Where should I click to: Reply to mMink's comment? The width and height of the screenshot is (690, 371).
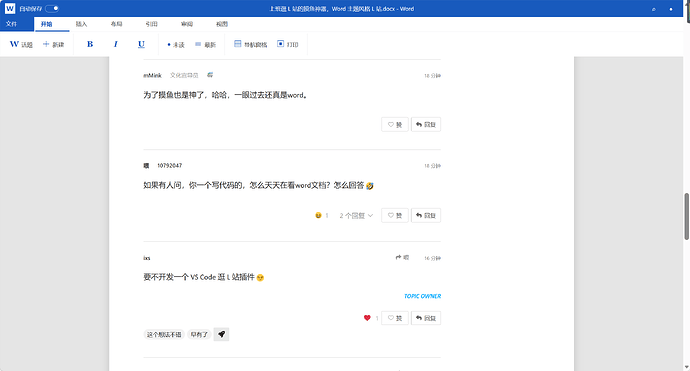click(x=426, y=125)
